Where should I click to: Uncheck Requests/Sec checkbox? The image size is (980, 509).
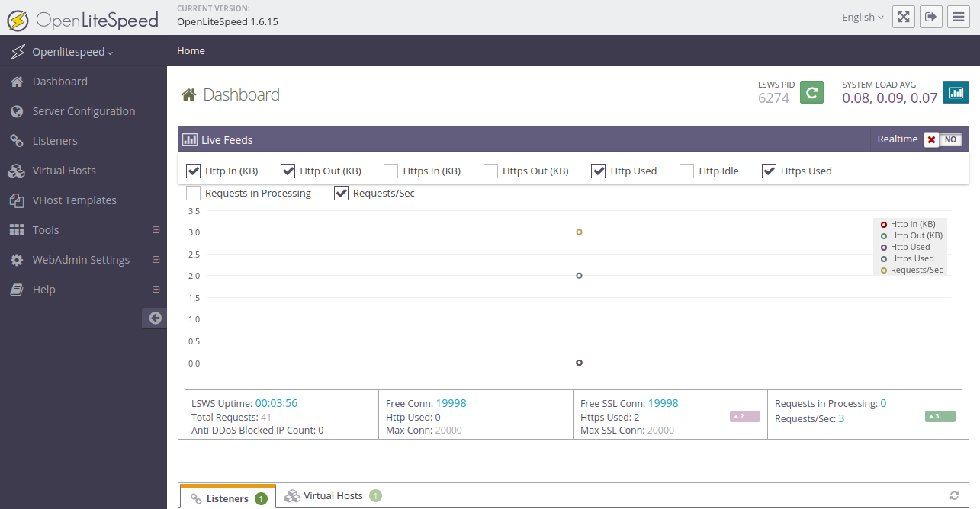(x=341, y=193)
